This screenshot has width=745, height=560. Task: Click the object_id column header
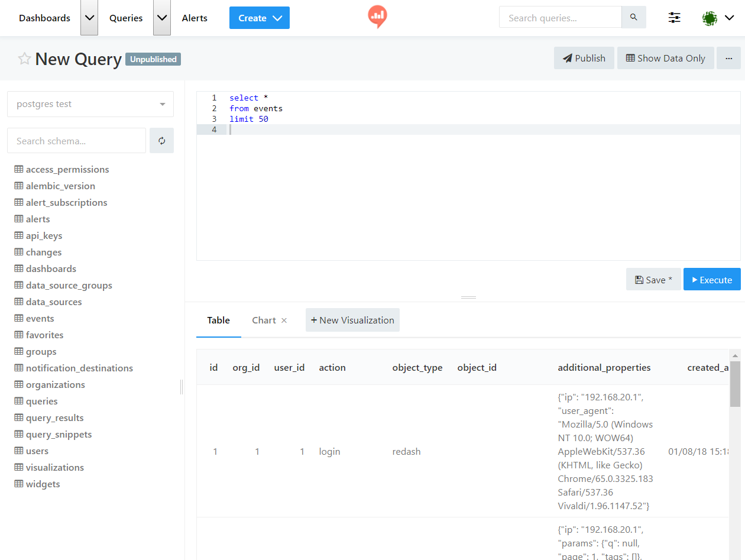click(477, 367)
